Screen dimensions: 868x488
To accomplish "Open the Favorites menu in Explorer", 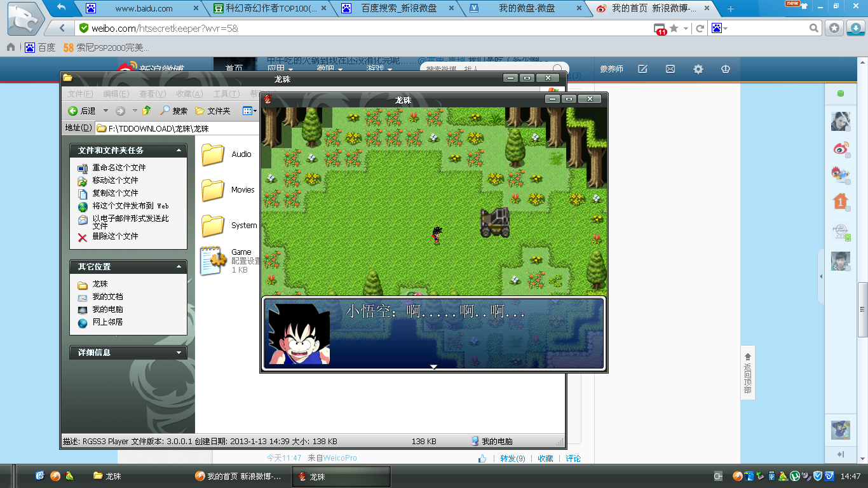I will click(x=189, y=93).
